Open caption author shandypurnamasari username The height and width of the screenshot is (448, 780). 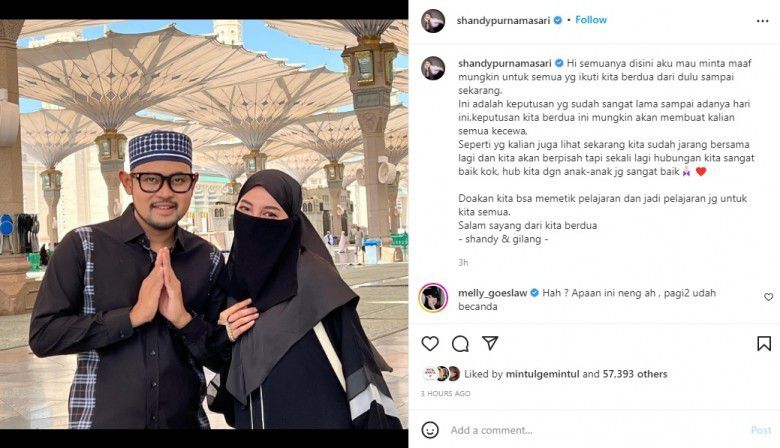(504, 63)
